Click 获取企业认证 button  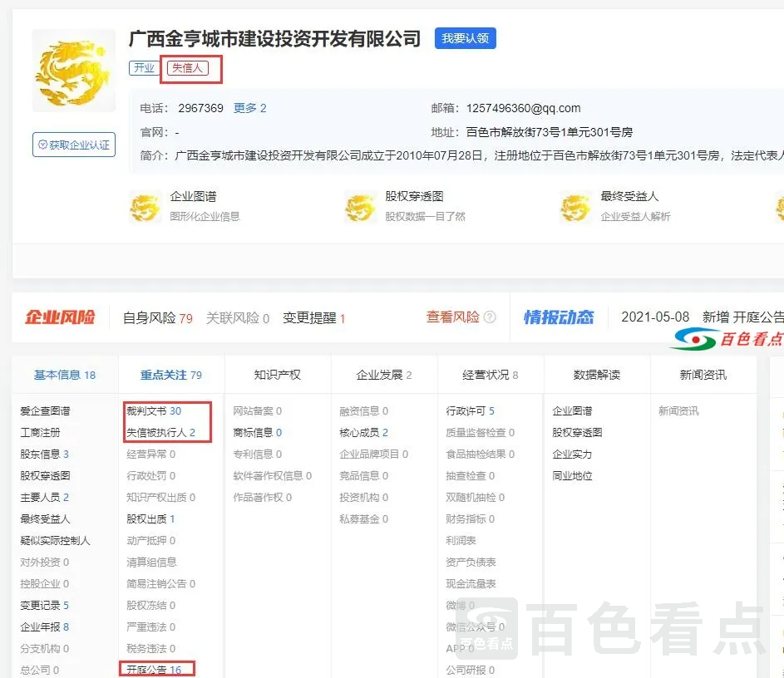click(73, 145)
